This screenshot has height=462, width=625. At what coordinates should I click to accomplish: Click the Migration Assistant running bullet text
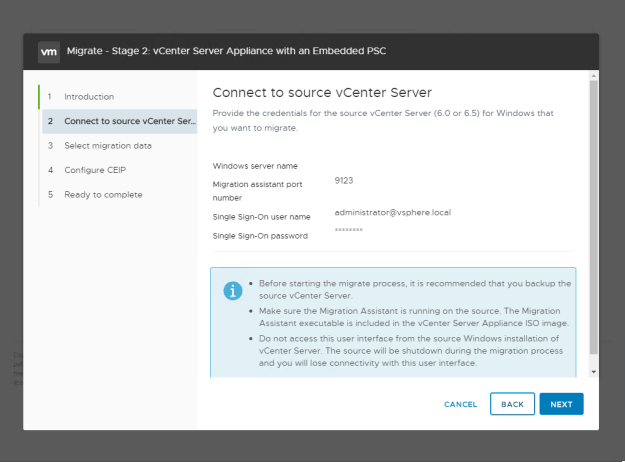point(414,317)
